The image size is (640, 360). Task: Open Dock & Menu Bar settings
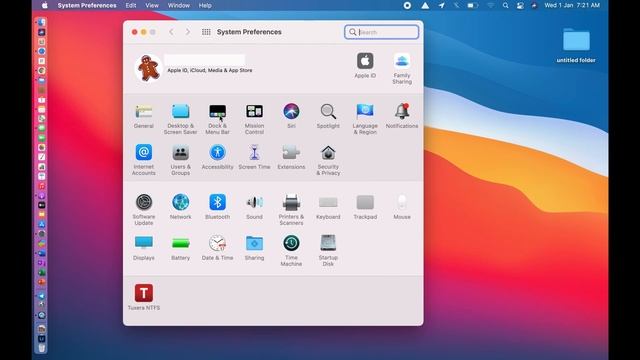218,119
